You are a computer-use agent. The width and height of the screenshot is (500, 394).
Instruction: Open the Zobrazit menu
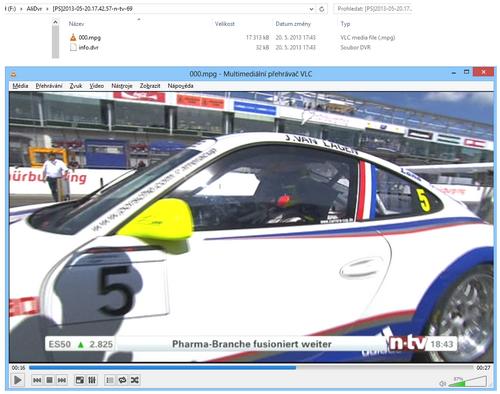click(x=150, y=86)
